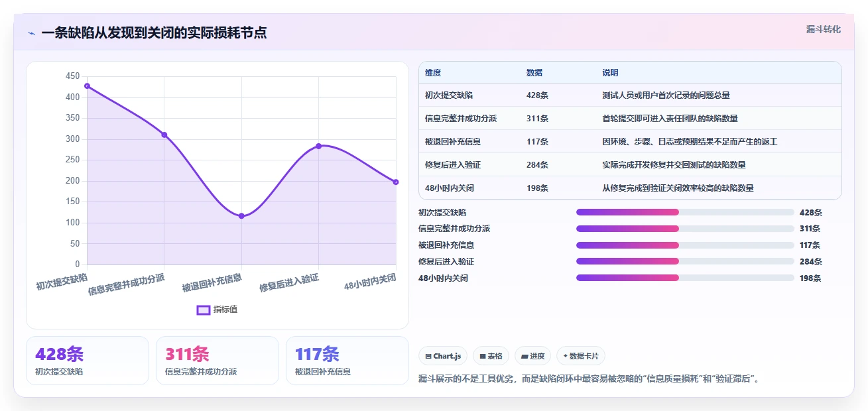Open the 117条 summary card
The width and height of the screenshot is (868, 411).
[347, 361]
